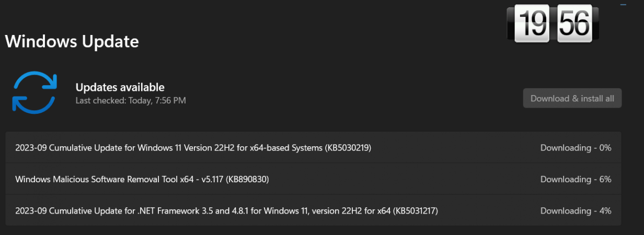Click the KB5030219 identifier text
This screenshot has width=644, height=235.
(x=348, y=148)
